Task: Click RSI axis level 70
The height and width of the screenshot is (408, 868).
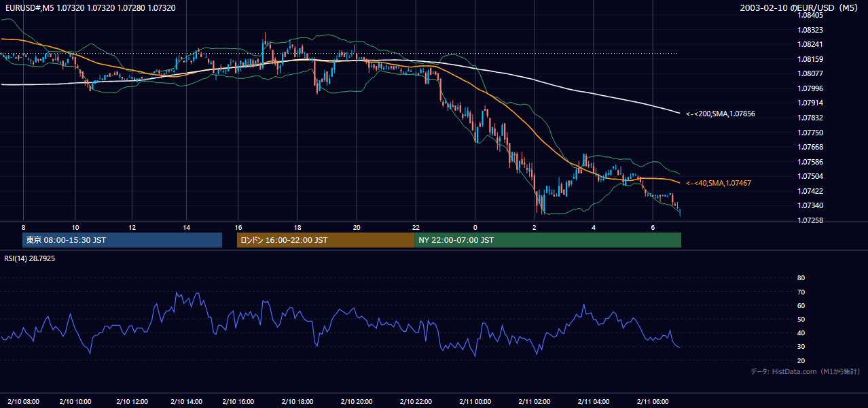Action: point(801,292)
